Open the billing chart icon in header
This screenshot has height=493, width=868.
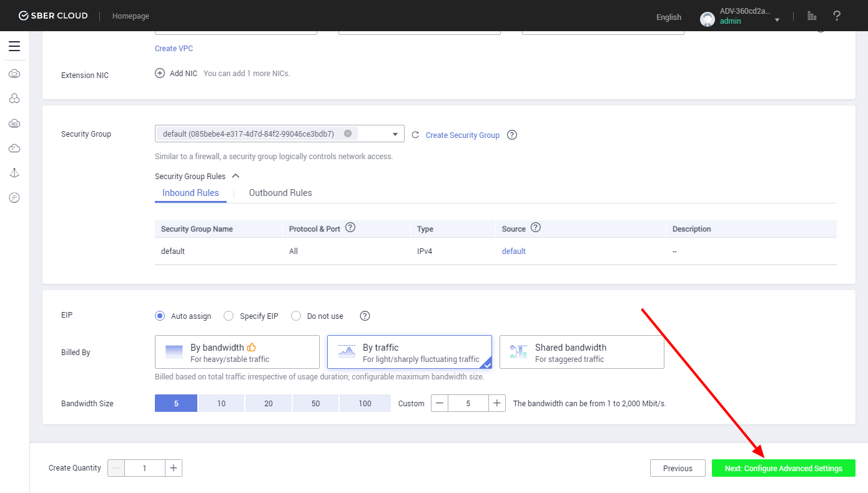812,16
